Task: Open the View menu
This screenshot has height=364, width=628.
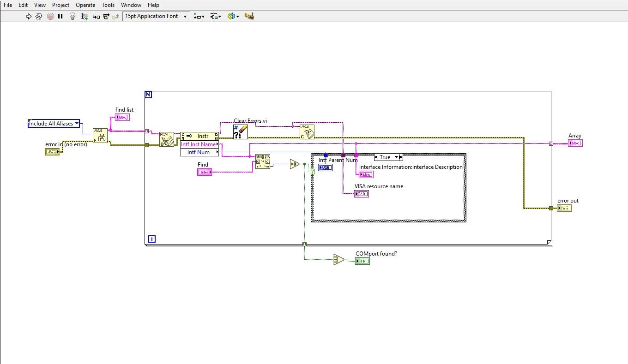Action: click(x=40, y=5)
